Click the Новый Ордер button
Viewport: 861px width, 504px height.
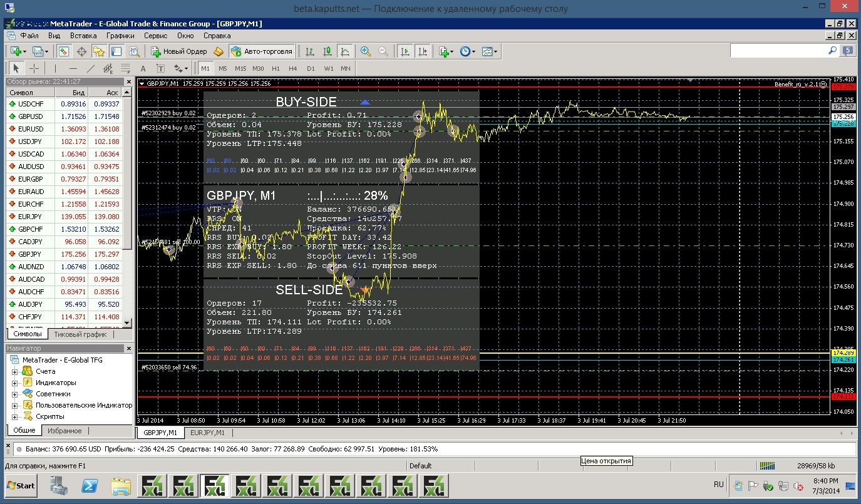click(179, 51)
